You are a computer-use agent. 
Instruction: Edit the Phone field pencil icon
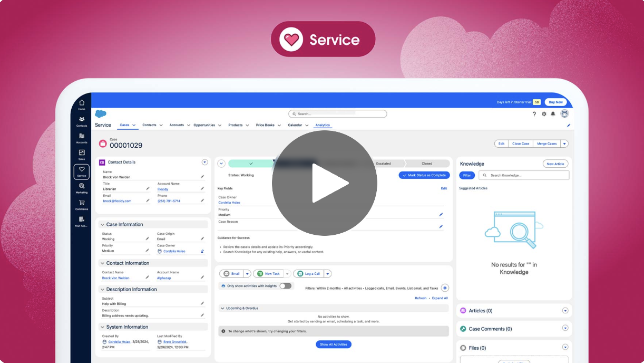202,200
